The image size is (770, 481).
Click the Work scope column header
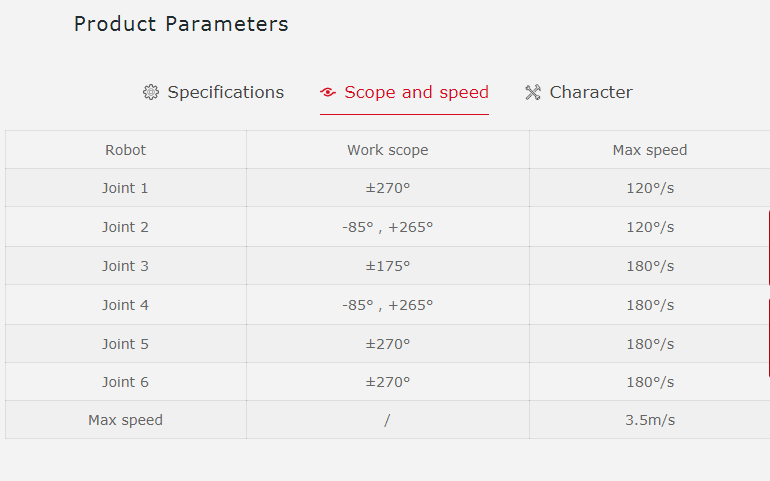click(387, 150)
